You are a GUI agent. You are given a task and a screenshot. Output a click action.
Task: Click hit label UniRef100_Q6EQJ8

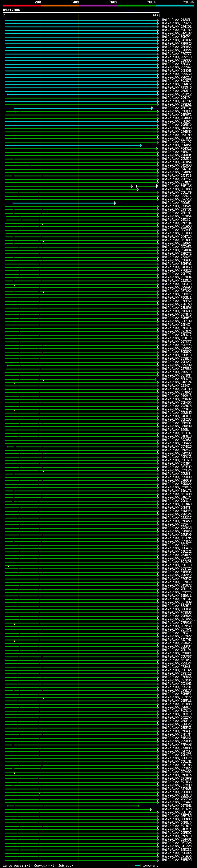click(x=176, y=796)
